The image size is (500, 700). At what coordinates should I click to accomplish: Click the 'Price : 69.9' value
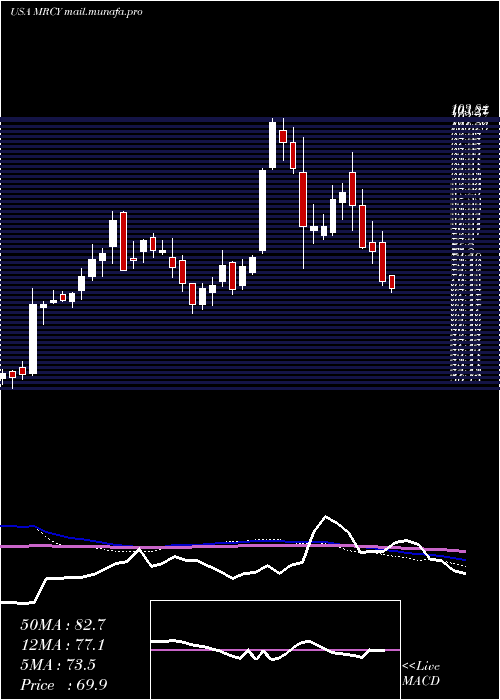point(64,685)
